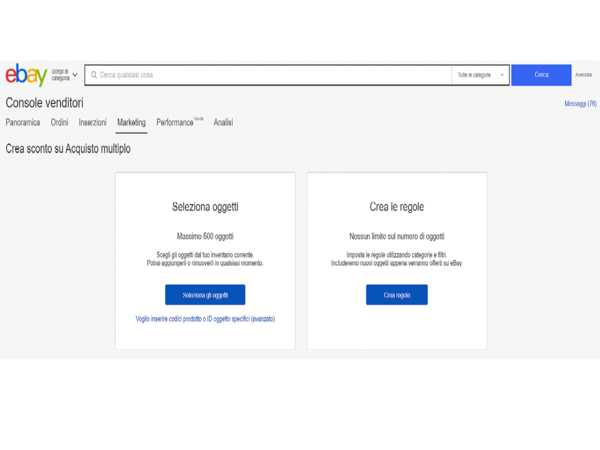
Task: Open Messaggi (76) link
Action: click(x=580, y=104)
